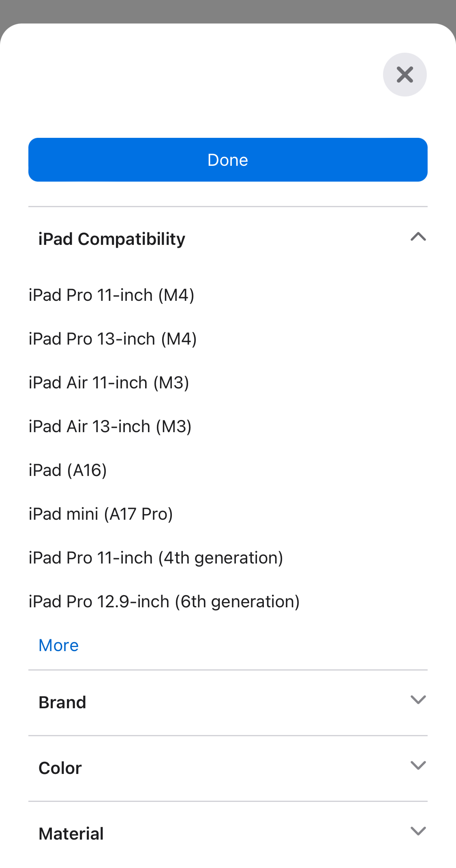
Task: Select iPad Air 13-inch (M3) compatibility
Action: click(110, 426)
